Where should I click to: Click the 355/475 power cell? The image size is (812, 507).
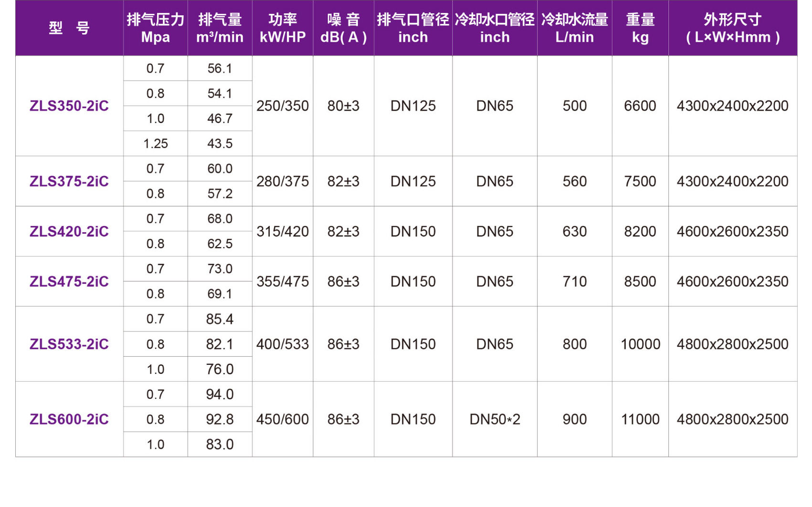tap(283, 281)
